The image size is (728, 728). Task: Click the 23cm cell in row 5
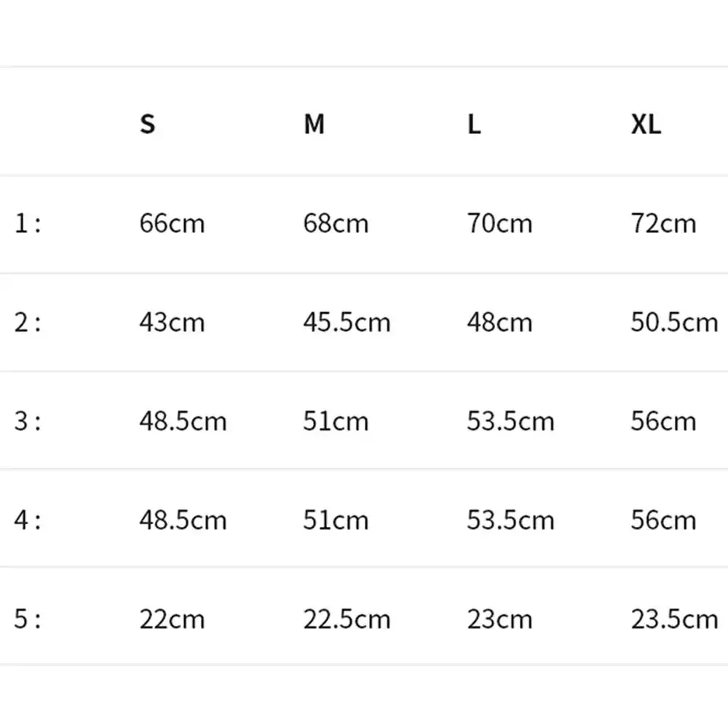(499, 619)
